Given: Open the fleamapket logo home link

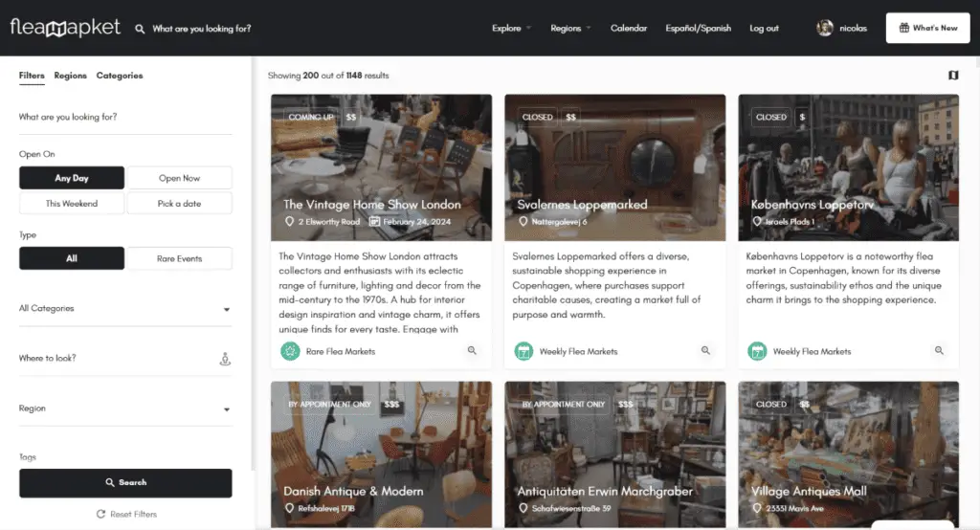Looking at the screenshot, I should [64, 28].
